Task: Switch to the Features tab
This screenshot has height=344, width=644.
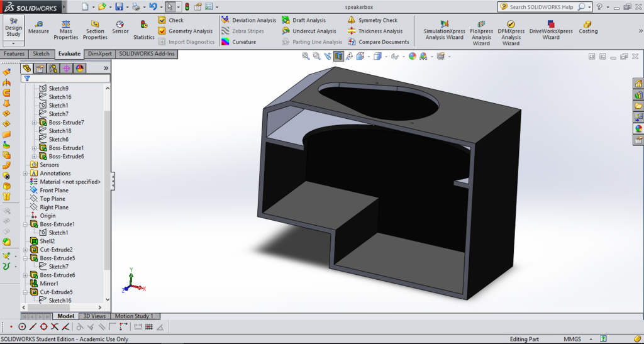Action: coord(14,54)
